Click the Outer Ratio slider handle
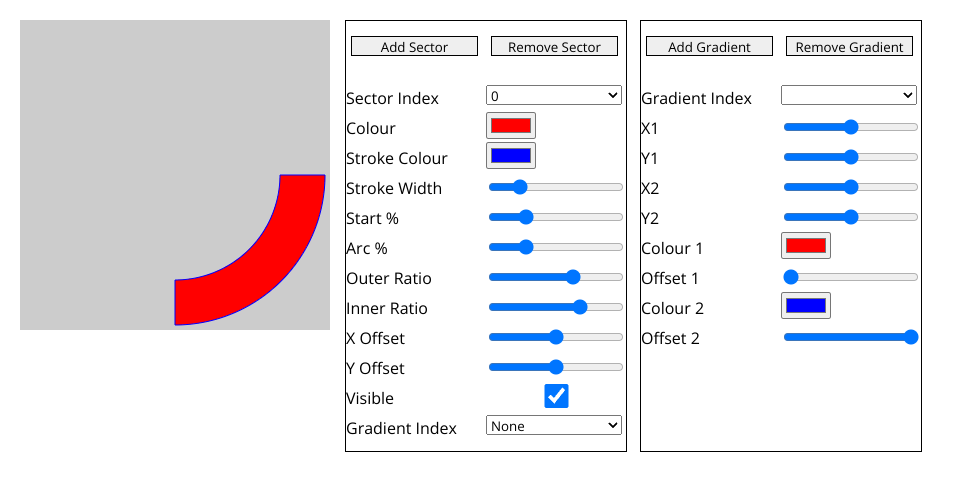This screenshot has width=960, height=500. click(573, 277)
